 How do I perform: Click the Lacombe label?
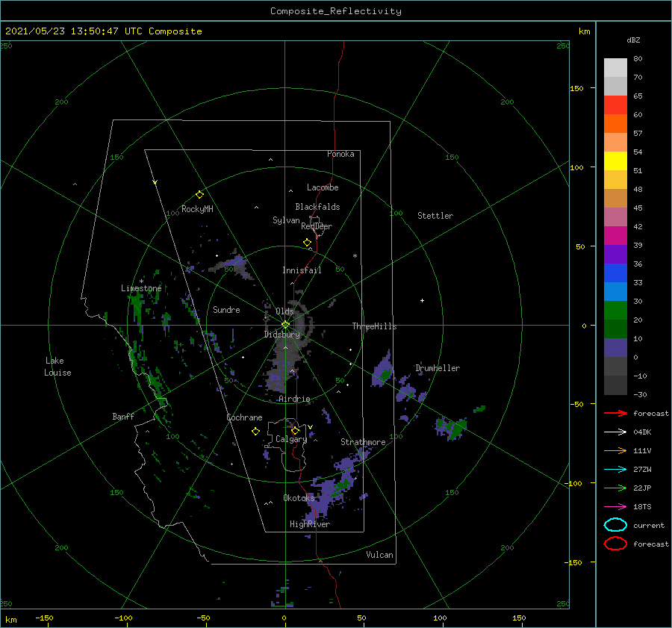(323, 187)
